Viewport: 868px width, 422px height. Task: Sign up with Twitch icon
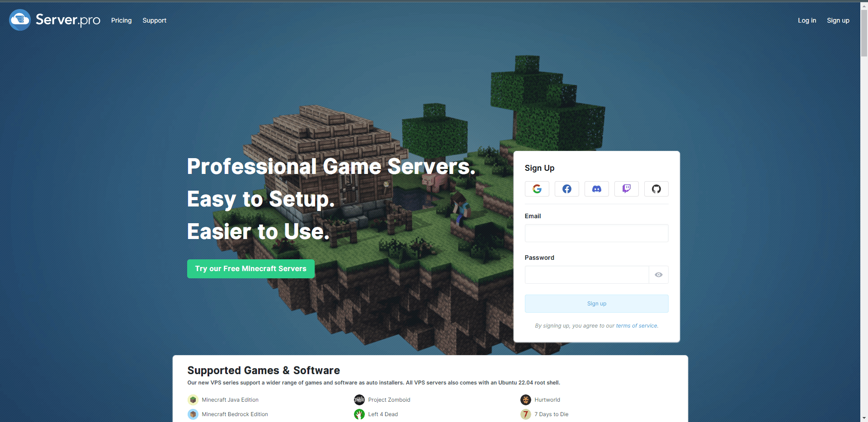click(627, 189)
